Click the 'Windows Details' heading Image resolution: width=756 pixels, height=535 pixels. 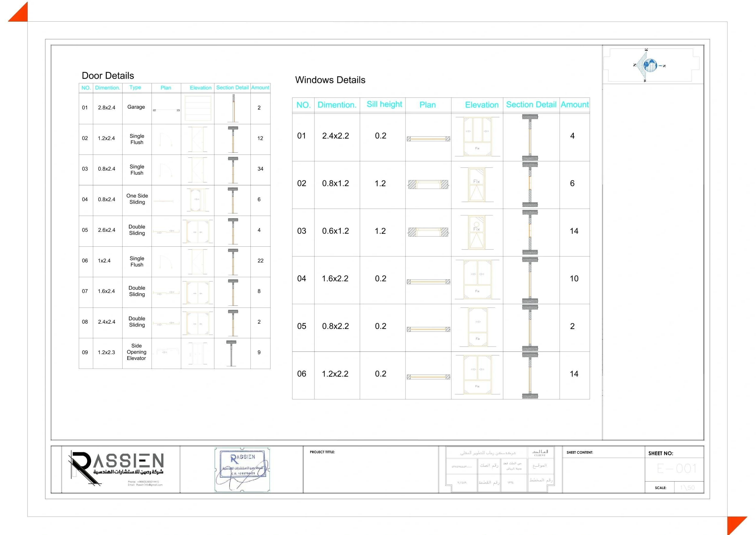[330, 80]
